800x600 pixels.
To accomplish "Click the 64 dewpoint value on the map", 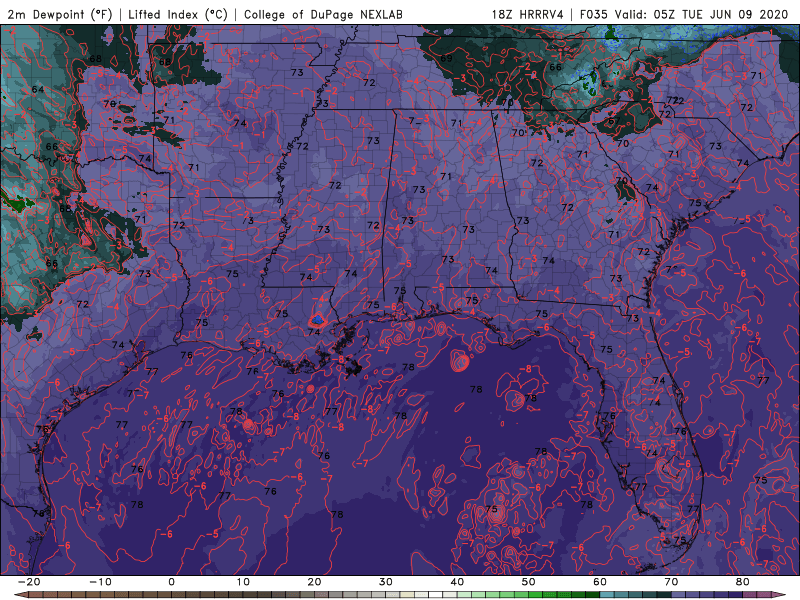I will (x=38, y=90).
